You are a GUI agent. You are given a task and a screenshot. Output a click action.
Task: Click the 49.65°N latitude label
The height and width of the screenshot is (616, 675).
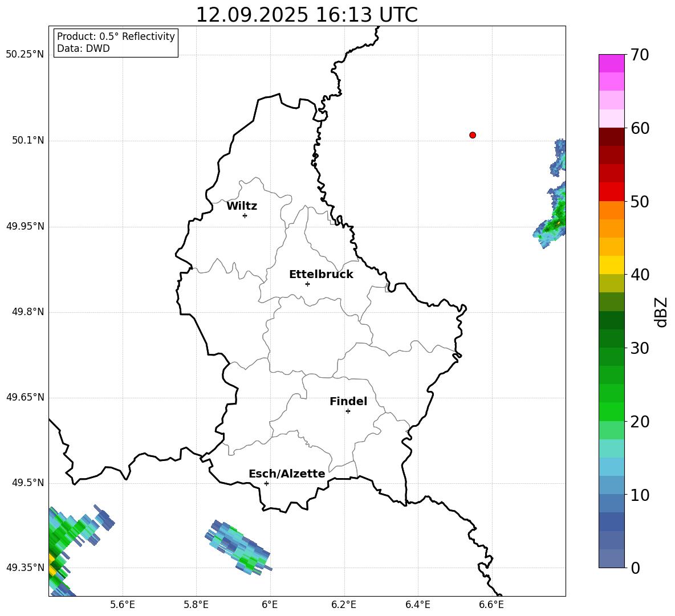(x=25, y=397)
